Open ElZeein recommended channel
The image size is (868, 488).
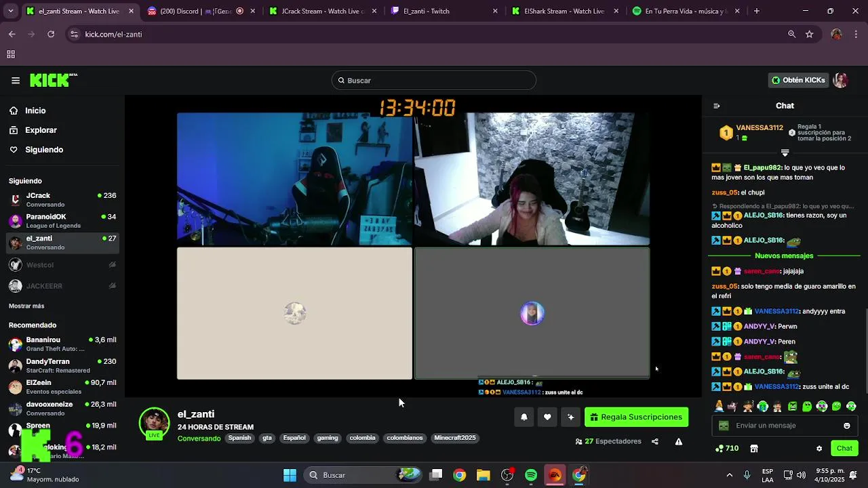tap(62, 387)
